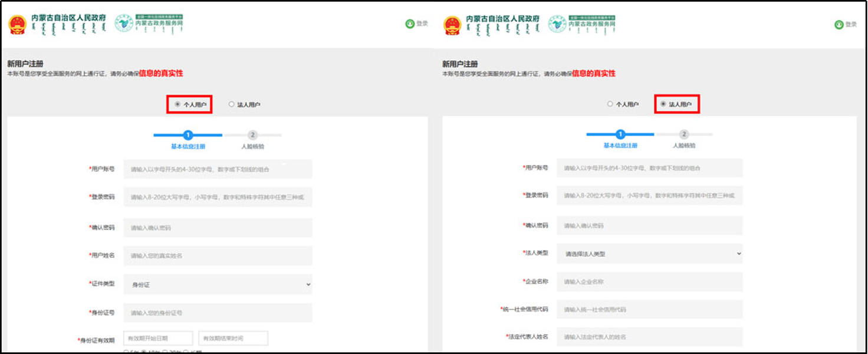Click step 1 基本信息注册 circle on left form

point(189,135)
